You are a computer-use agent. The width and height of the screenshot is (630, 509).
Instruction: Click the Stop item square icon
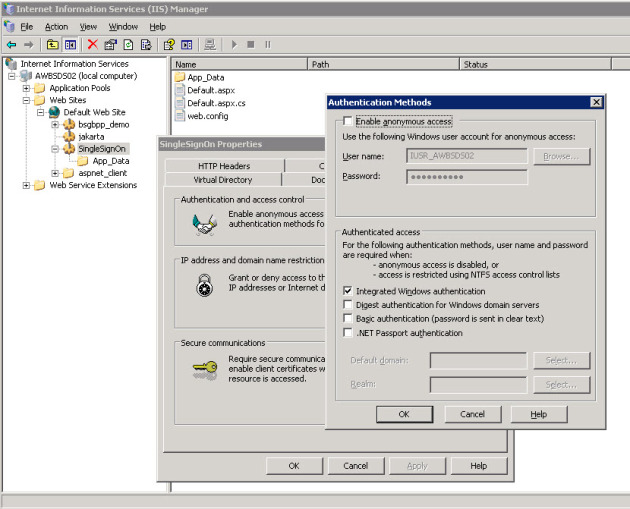(251, 45)
